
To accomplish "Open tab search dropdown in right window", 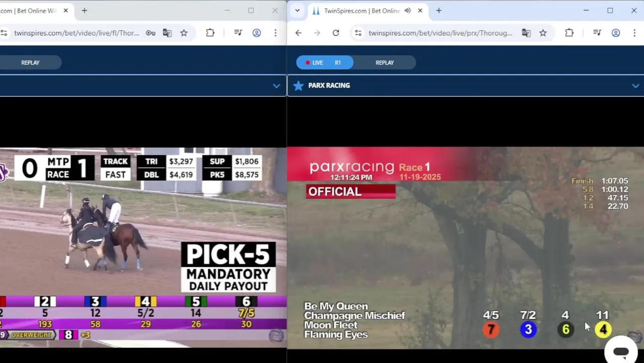I will click(297, 11).
